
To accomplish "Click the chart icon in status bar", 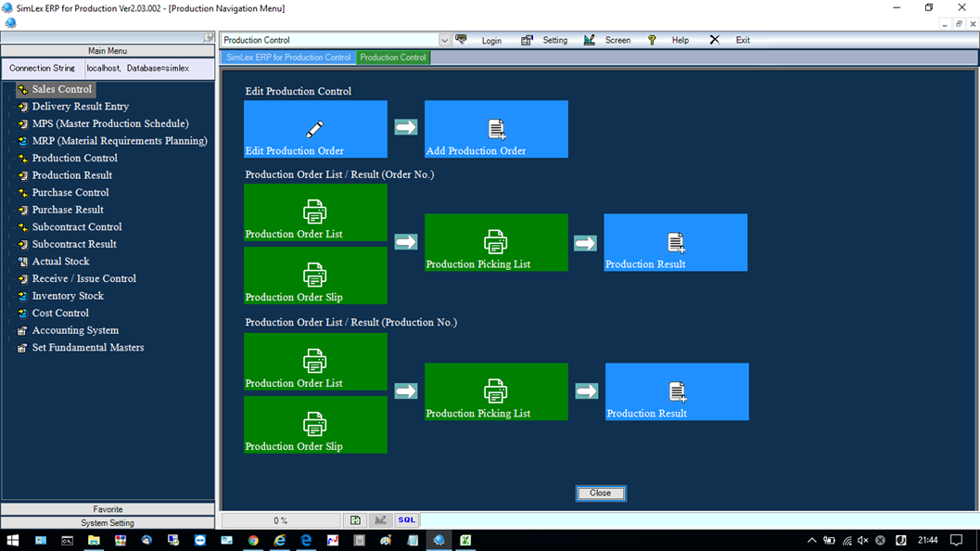I will [x=381, y=519].
